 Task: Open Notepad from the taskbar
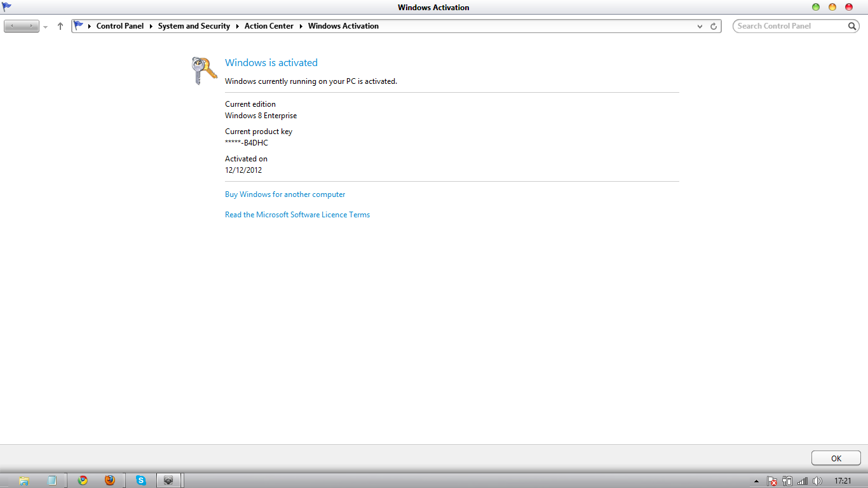53,480
